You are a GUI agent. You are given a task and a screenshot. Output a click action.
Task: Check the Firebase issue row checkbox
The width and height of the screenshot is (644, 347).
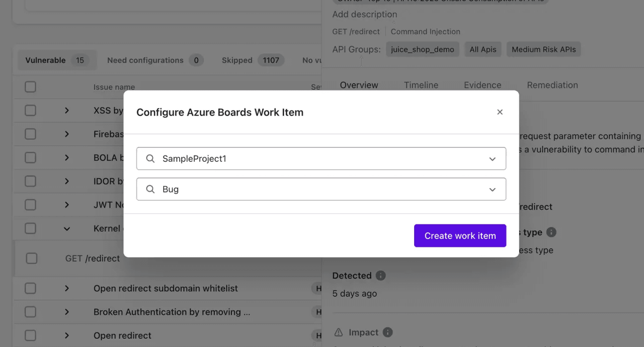tap(30, 134)
